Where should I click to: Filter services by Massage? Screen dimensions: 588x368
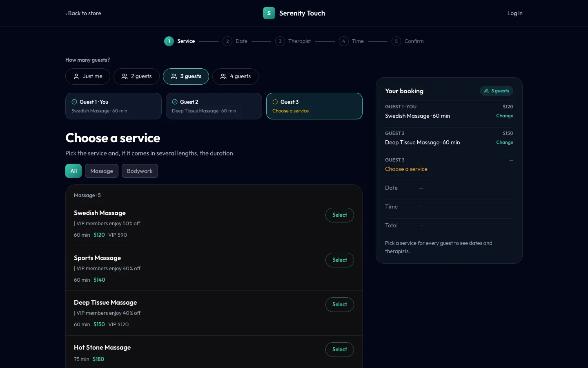pos(102,171)
